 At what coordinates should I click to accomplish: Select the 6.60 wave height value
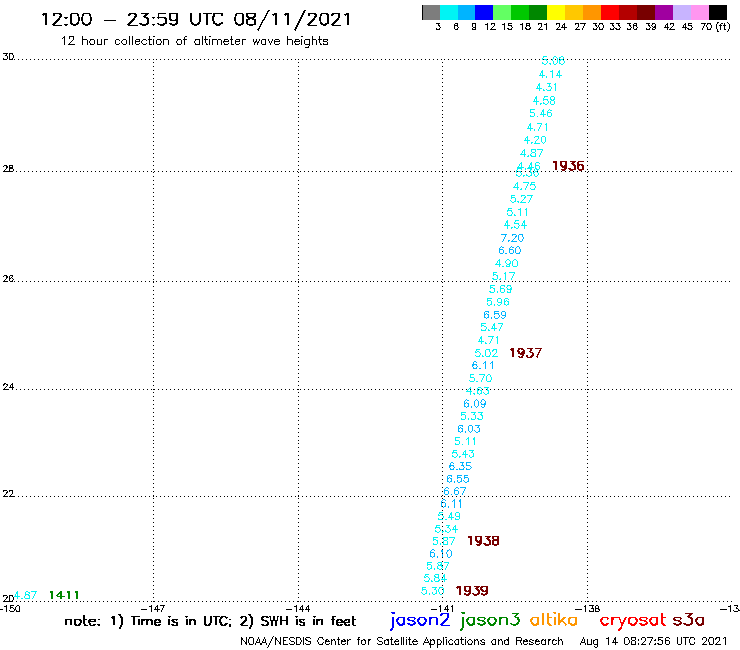click(510, 250)
